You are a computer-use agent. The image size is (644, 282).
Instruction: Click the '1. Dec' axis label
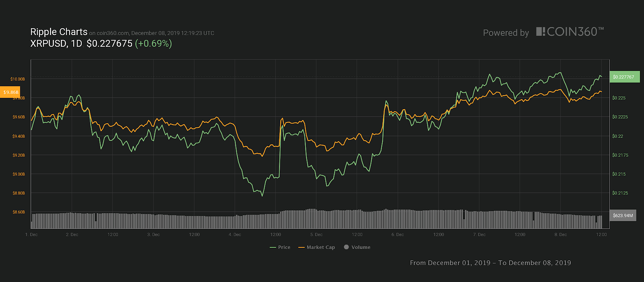pyautogui.click(x=31, y=234)
